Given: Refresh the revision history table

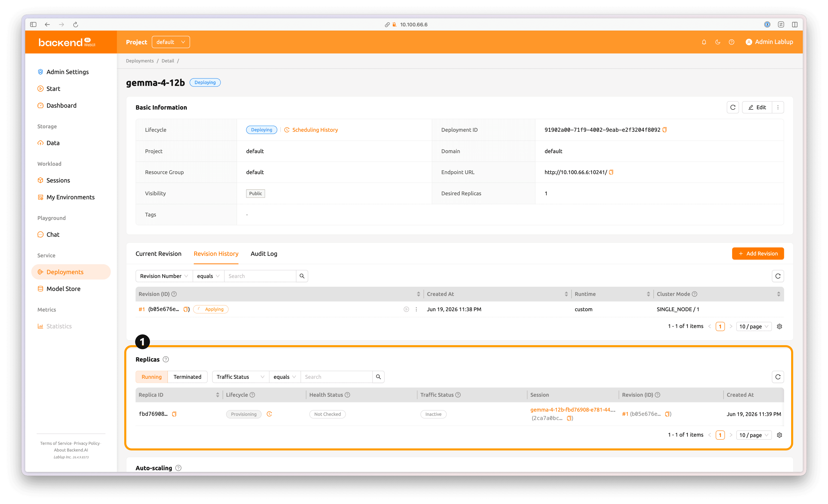Looking at the screenshot, I should tap(778, 276).
